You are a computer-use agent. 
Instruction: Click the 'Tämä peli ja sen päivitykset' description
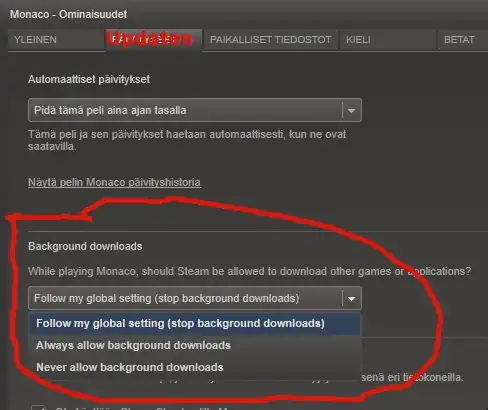point(187,140)
